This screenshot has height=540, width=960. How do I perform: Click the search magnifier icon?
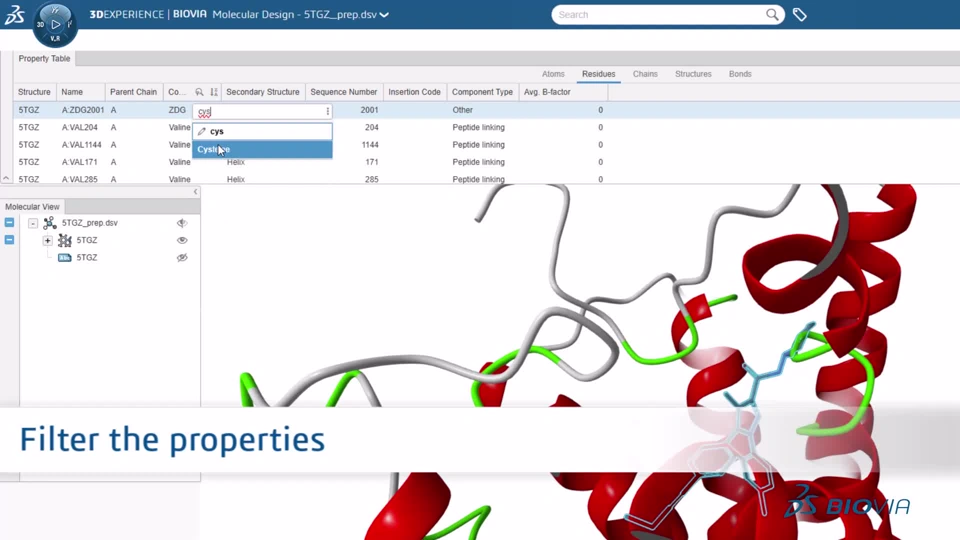tap(772, 15)
